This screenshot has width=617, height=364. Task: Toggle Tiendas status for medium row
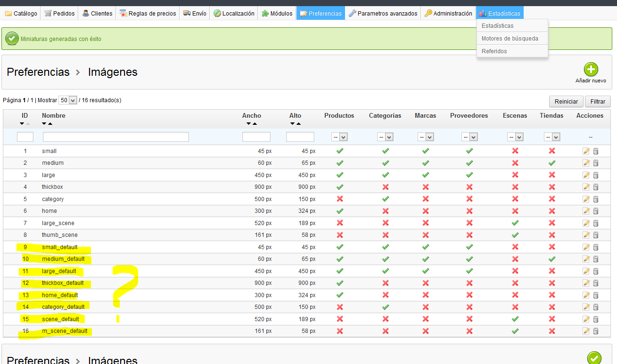point(551,163)
